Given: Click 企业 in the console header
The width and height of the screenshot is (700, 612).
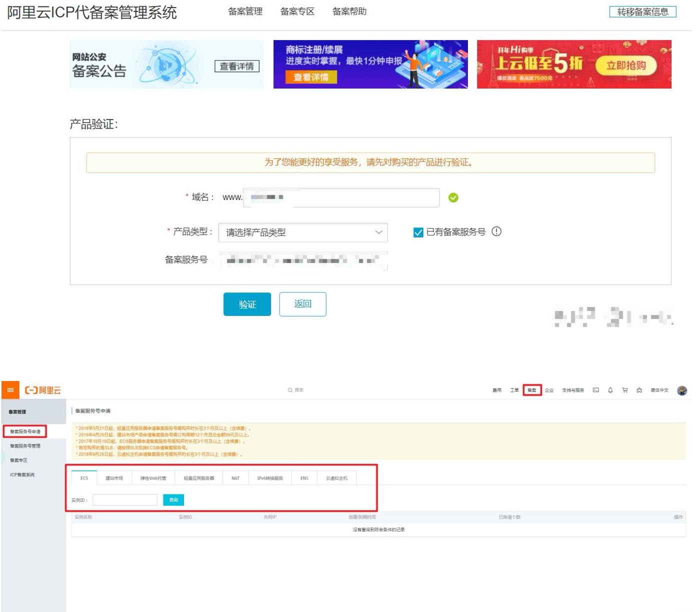Looking at the screenshot, I should tap(549, 390).
